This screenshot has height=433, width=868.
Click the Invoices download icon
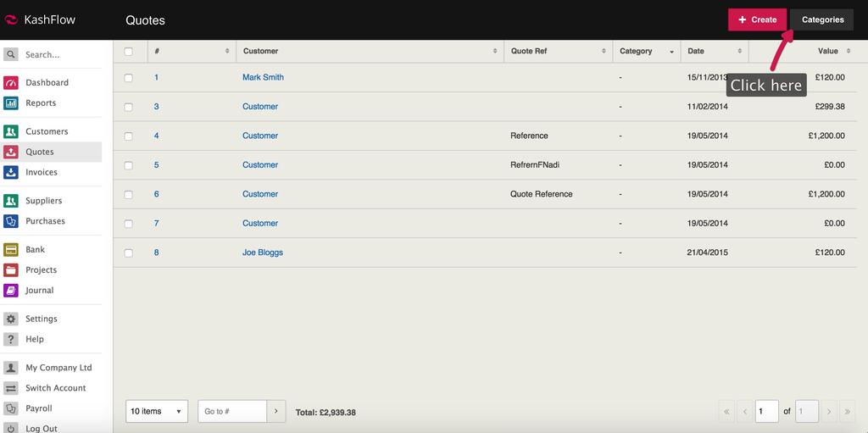coord(11,172)
